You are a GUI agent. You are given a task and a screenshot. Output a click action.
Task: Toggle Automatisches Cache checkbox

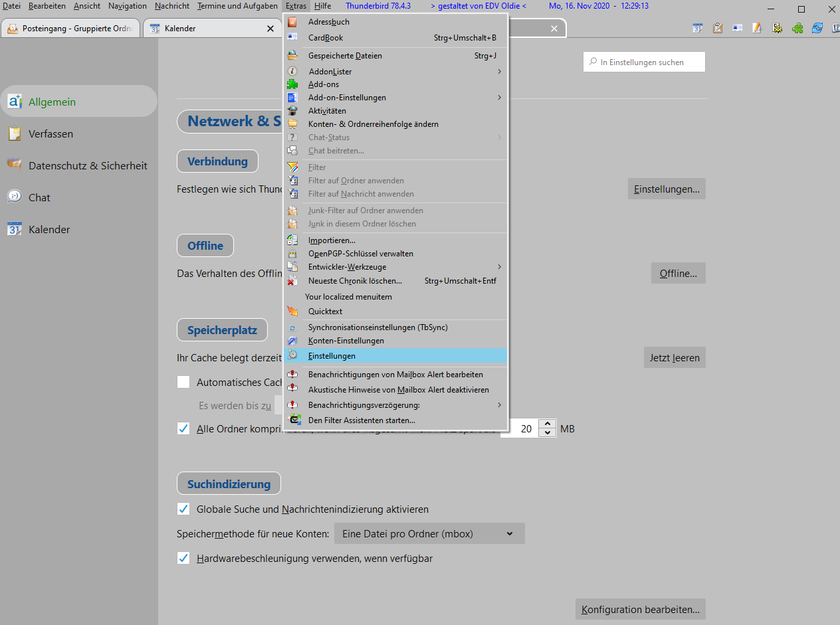183,382
